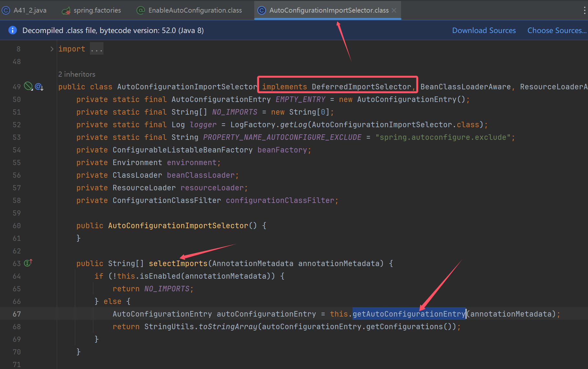588x369 pixels.
Task: Expand the folded import block chevron
Action: [x=52, y=49]
